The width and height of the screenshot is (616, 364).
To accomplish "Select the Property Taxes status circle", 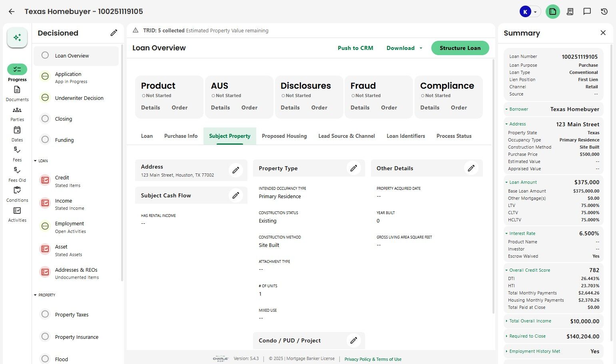I will coord(45,314).
